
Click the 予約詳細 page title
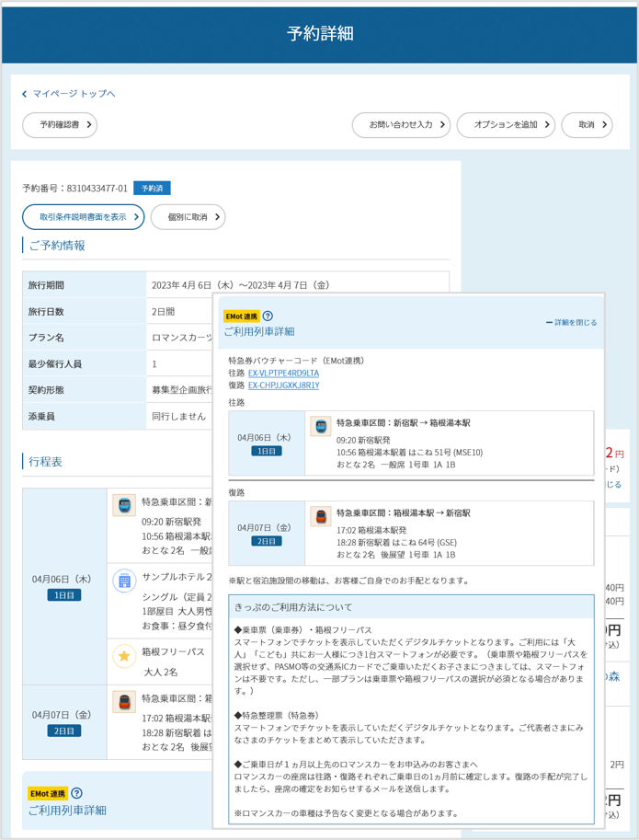coord(320,33)
